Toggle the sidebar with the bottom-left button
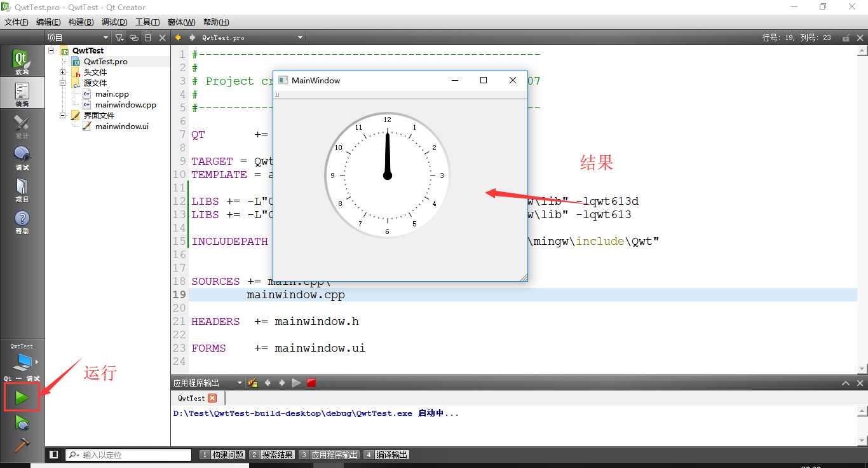The height and width of the screenshot is (468, 868). [54, 455]
